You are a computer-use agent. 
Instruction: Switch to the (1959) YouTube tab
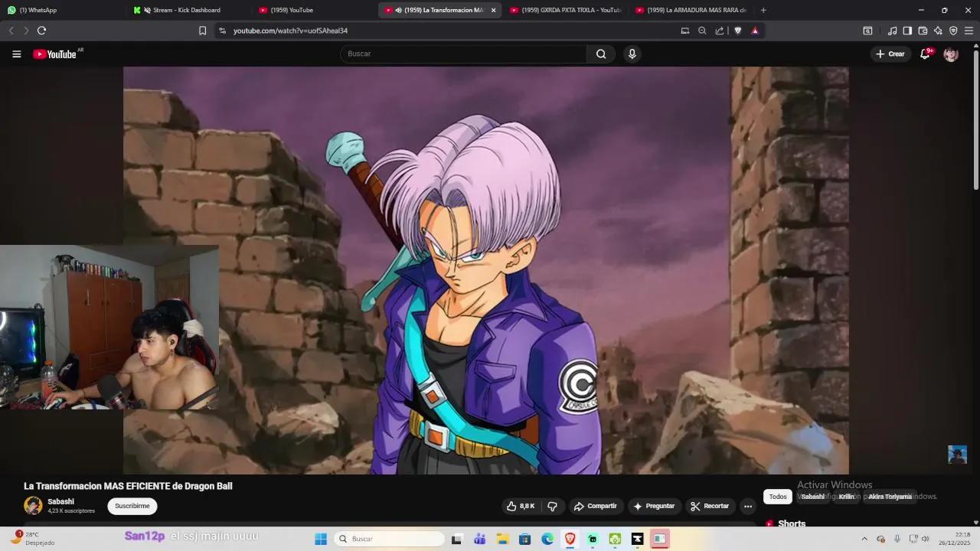coord(314,10)
